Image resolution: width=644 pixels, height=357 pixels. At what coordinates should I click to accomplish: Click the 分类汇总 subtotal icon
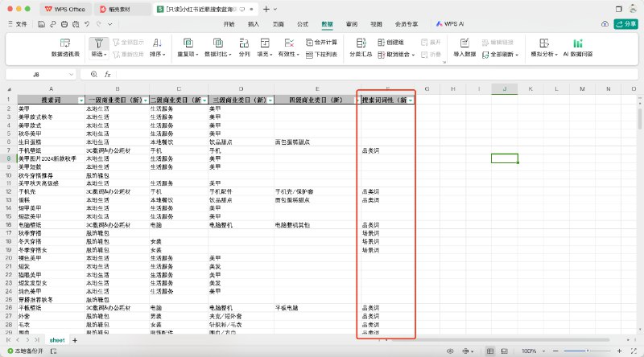click(361, 43)
